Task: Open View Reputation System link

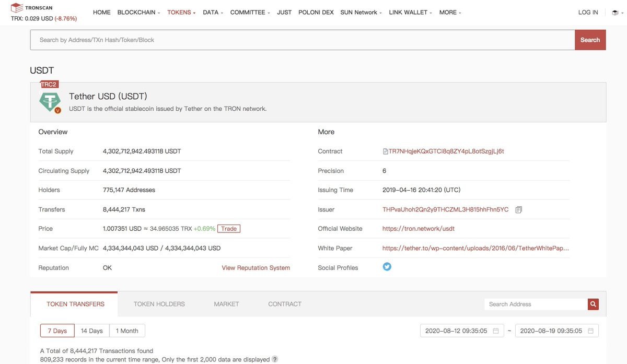Action: [x=256, y=267]
